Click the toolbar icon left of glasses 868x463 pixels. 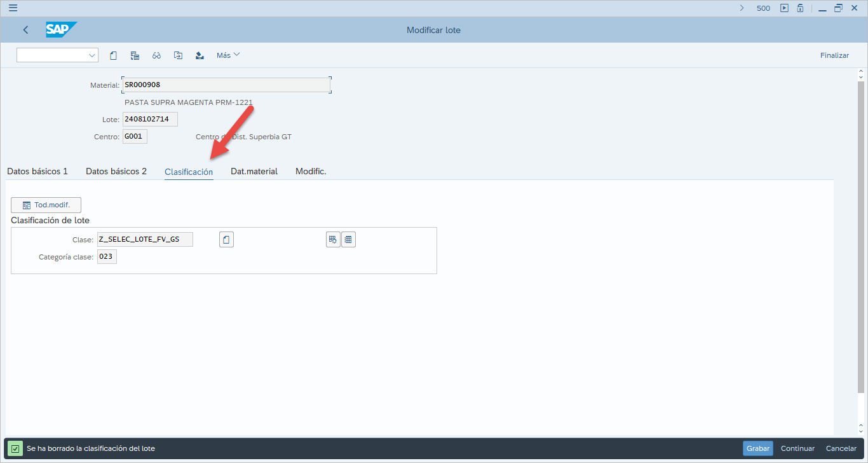135,55
